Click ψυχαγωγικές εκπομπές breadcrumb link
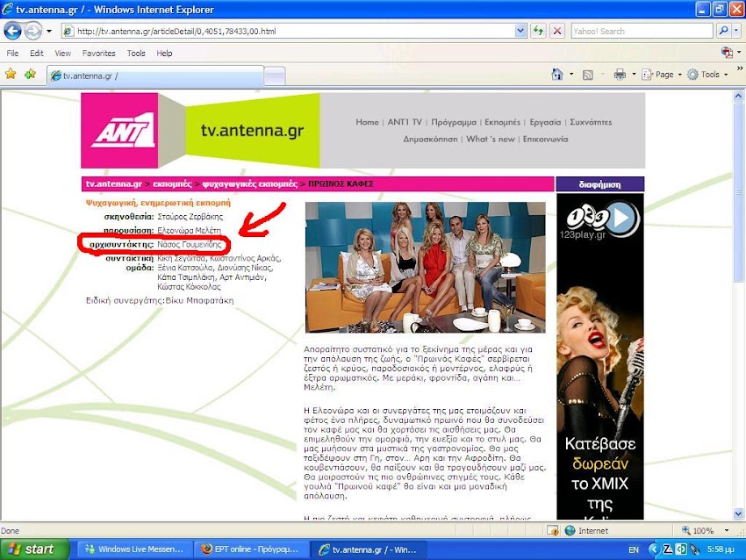746x560 pixels. coord(250,184)
